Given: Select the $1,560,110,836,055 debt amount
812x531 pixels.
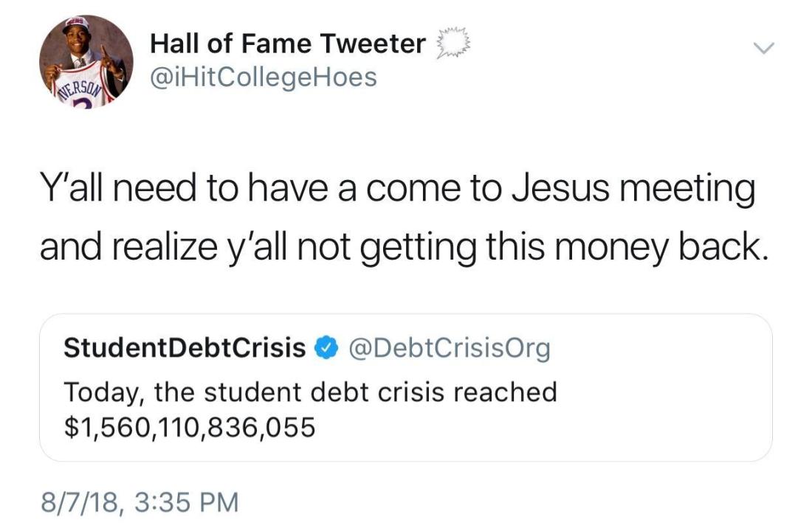Looking at the screenshot, I should point(190,426).
